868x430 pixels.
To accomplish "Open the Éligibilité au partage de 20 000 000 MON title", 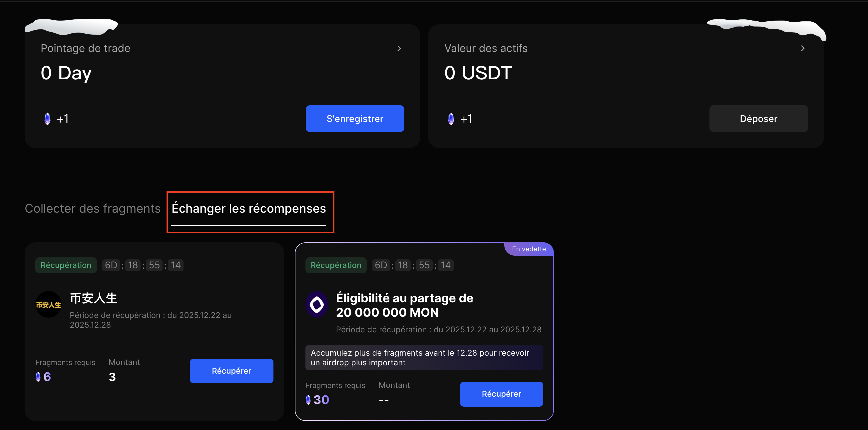I will [x=404, y=305].
